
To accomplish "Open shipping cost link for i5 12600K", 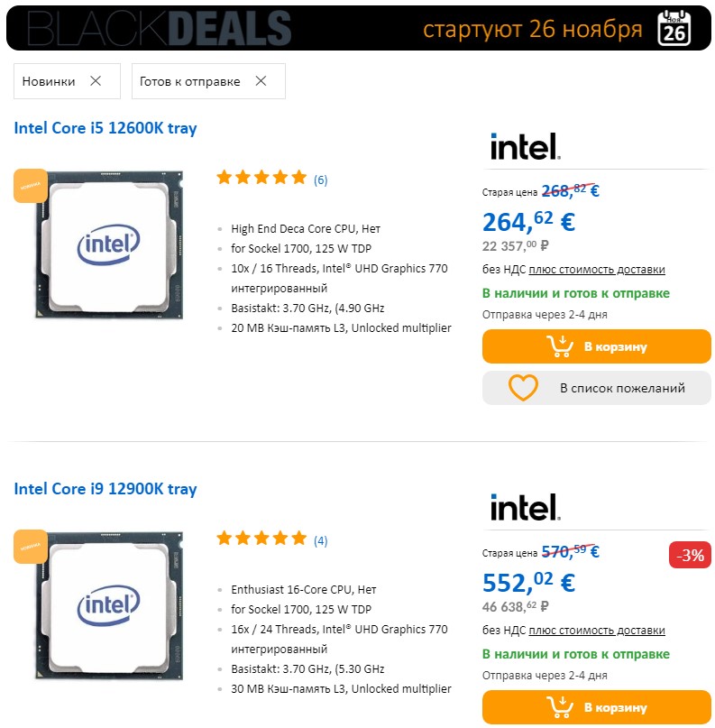I will (x=597, y=269).
